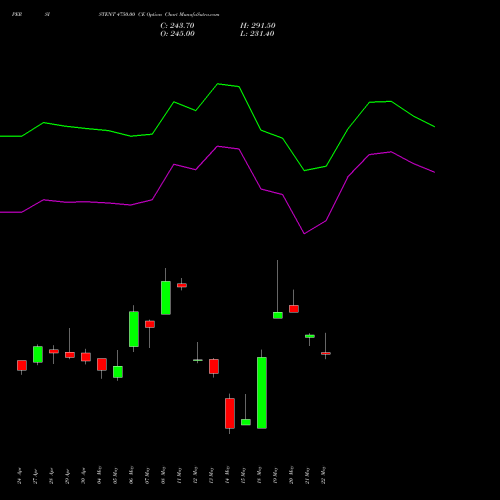
Task: Select the 05 May date label
Action: 115,475
